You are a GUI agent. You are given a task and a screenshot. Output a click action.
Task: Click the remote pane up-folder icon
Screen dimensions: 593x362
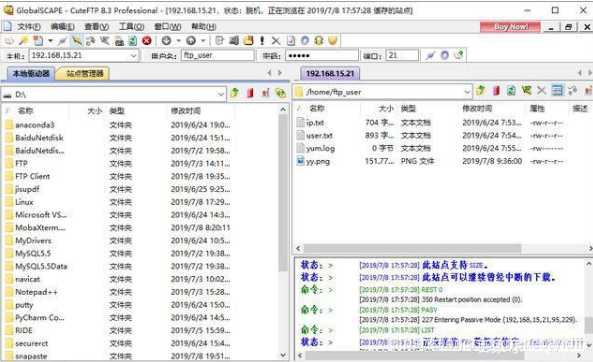(481, 90)
